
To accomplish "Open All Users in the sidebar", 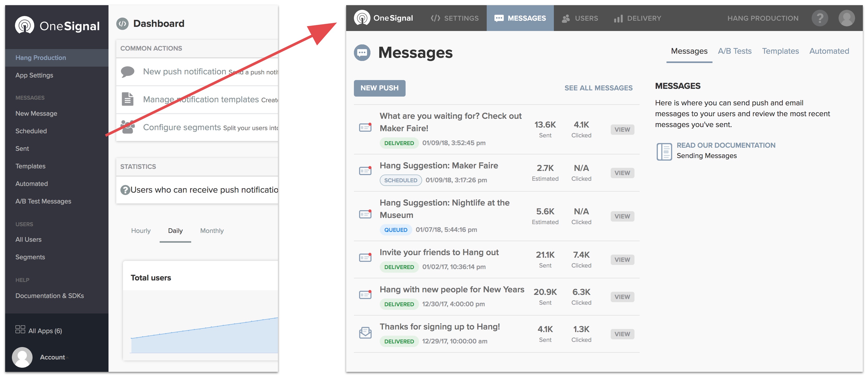I will pos(28,240).
